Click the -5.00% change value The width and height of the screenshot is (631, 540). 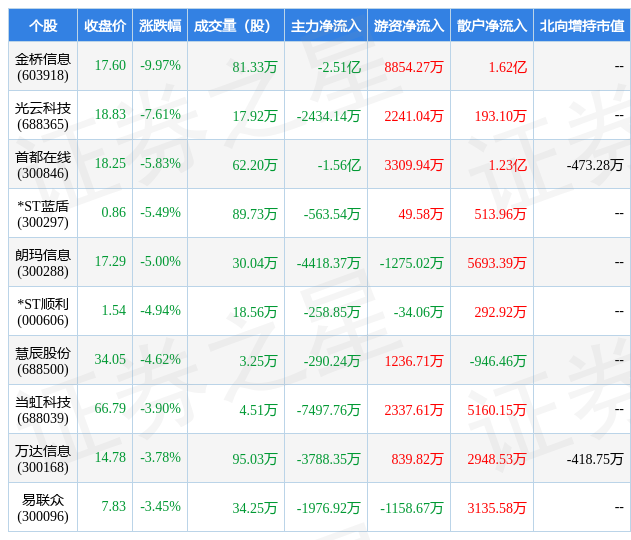point(160,261)
